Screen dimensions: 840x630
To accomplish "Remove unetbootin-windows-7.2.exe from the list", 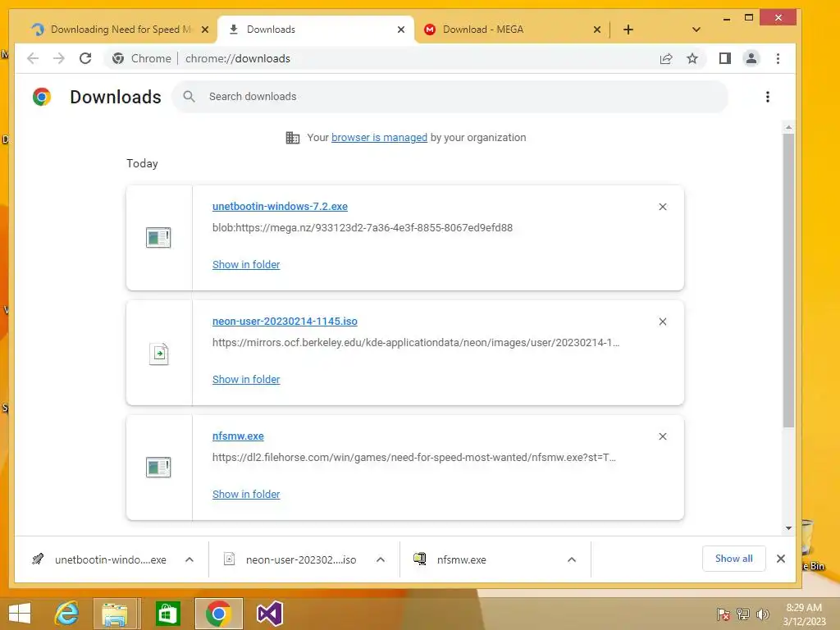I will [x=663, y=207].
